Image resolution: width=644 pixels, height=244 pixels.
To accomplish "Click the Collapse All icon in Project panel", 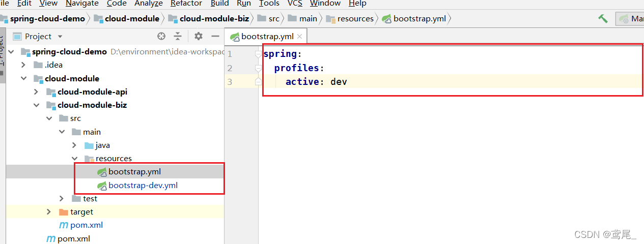I will [x=178, y=36].
